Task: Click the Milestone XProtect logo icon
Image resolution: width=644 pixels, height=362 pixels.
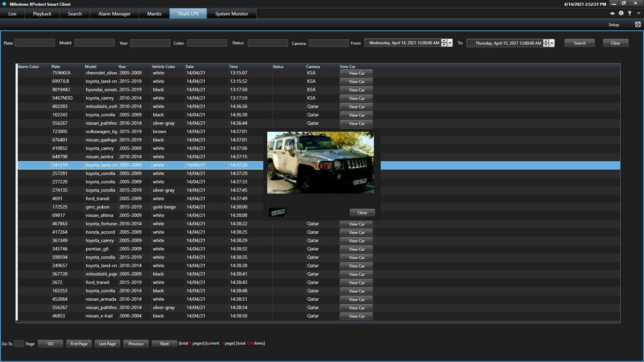Action: [4, 4]
